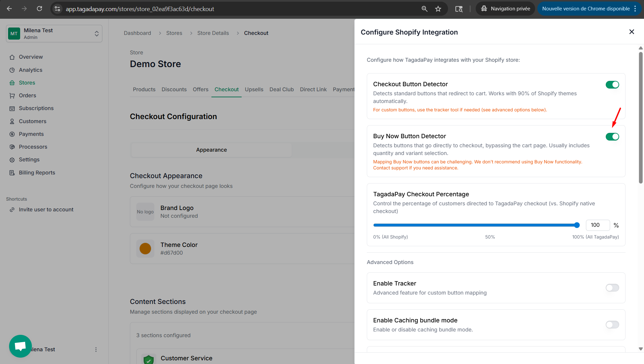Click the Billing Reports document icon

click(12, 173)
